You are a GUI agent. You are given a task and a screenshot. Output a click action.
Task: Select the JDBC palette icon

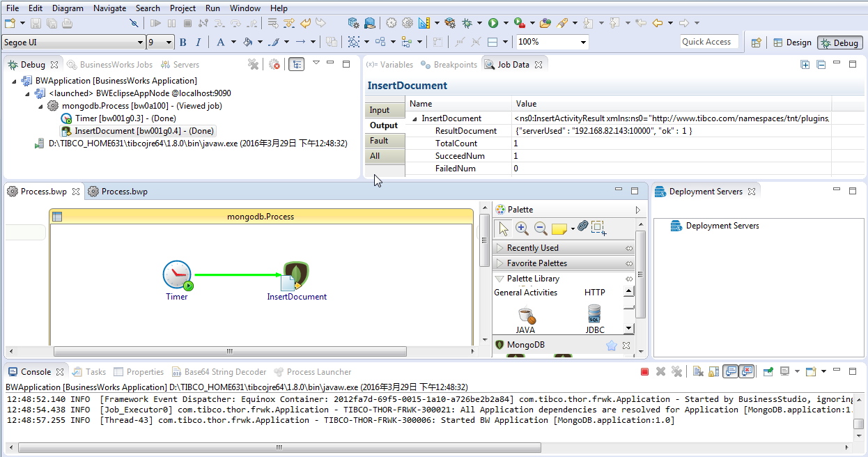(x=594, y=314)
